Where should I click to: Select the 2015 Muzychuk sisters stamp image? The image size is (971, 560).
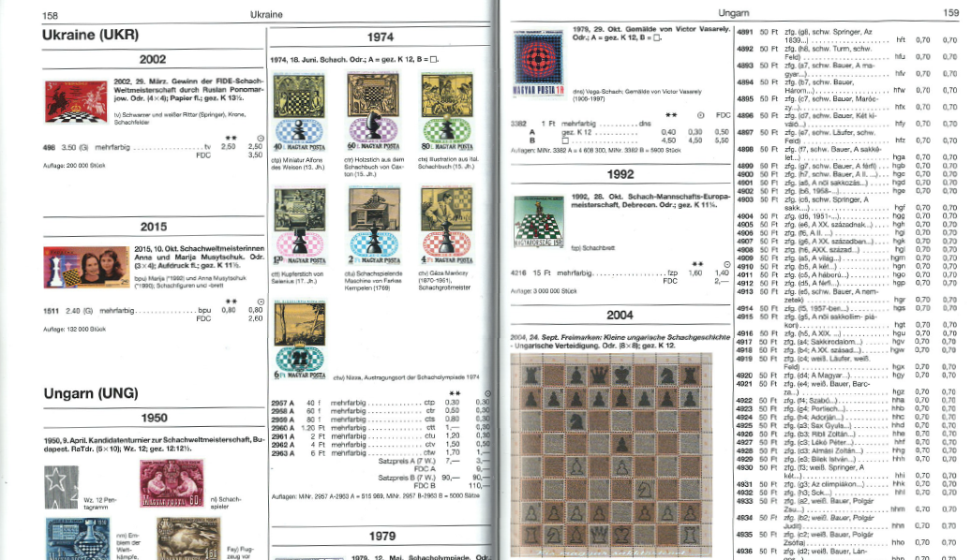pos(86,267)
